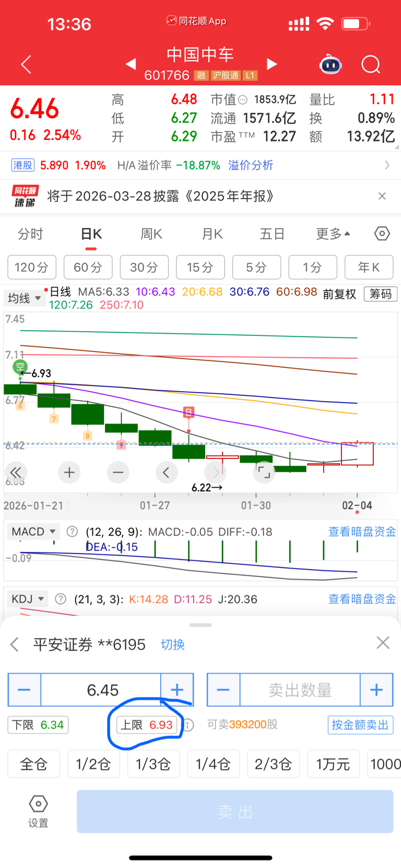Open the MACD indicator dropdown
Image resolution: width=401 pixels, height=868 pixels.
coord(33,532)
